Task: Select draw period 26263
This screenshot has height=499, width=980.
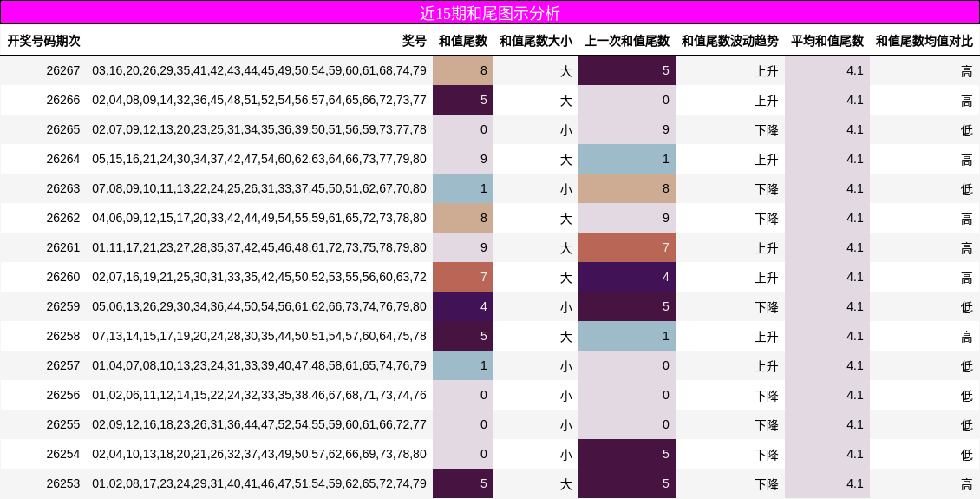Action: [x=63, y=188]
